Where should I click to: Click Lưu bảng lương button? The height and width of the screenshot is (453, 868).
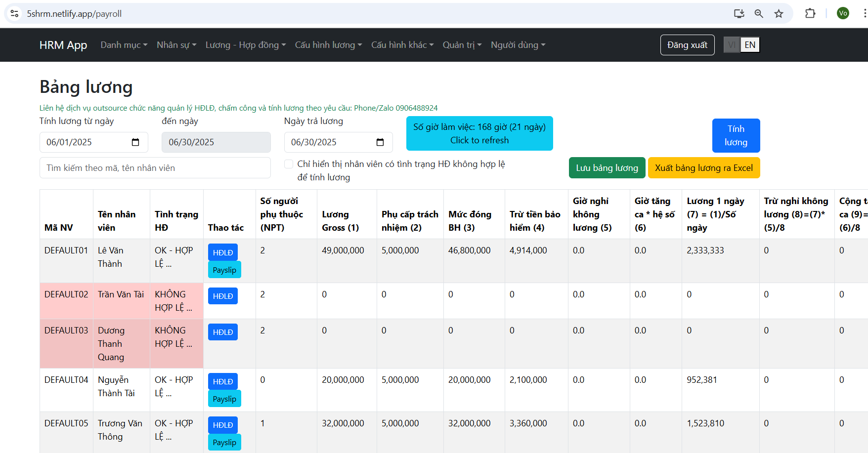[x=607, y=167]
